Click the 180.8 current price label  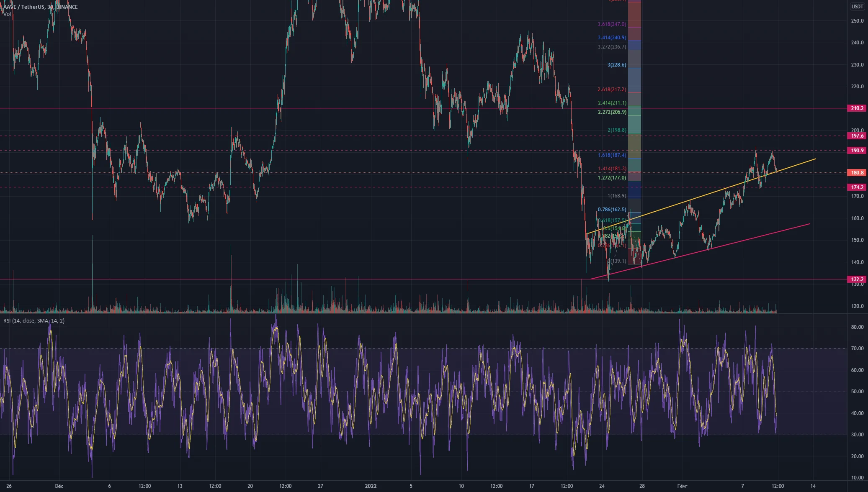tap(857, 173)
